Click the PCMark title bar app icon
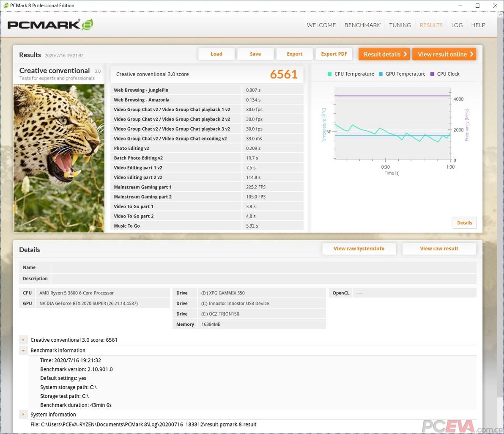The height and width of the screenshot is (434, 504). tap(5, 5)
